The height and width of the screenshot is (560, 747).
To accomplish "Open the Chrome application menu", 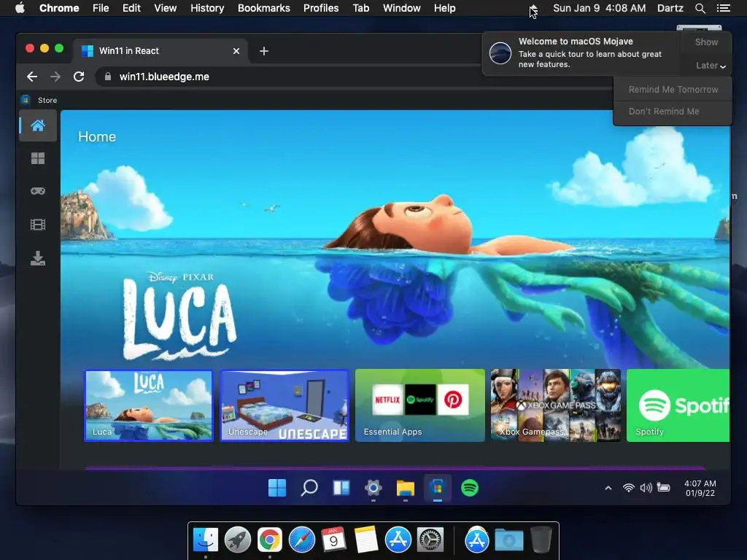I will 59,8.
